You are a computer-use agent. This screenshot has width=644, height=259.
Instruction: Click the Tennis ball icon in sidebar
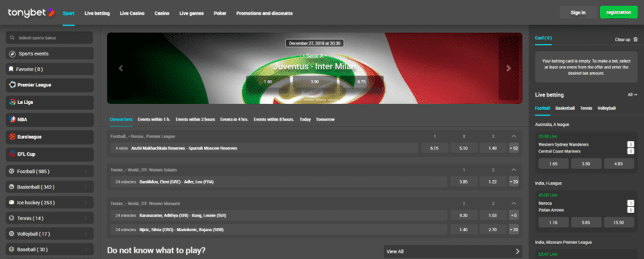coord(12,218)
